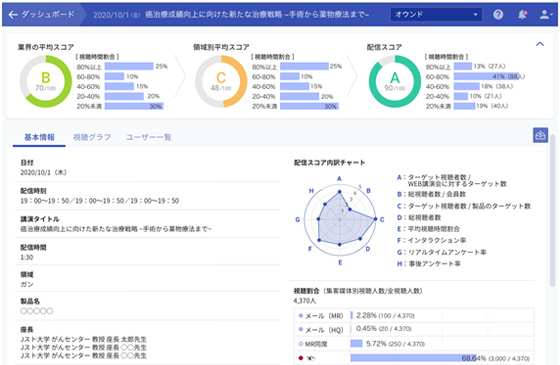This screenshot has height=365, width=560.
Task: Open the オウンド dropdown
Action: tap(436, 15)
